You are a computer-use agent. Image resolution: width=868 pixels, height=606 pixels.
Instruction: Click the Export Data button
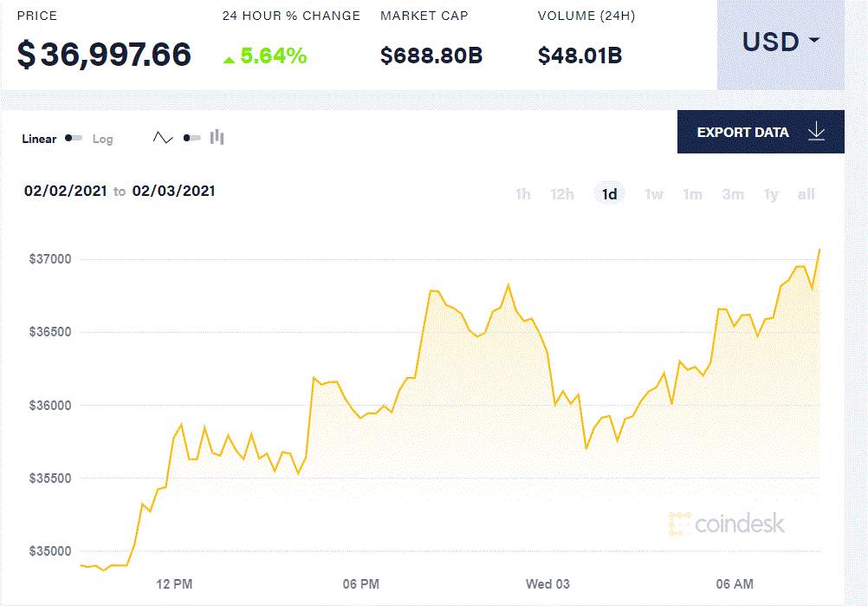click(x=761, y=132)
